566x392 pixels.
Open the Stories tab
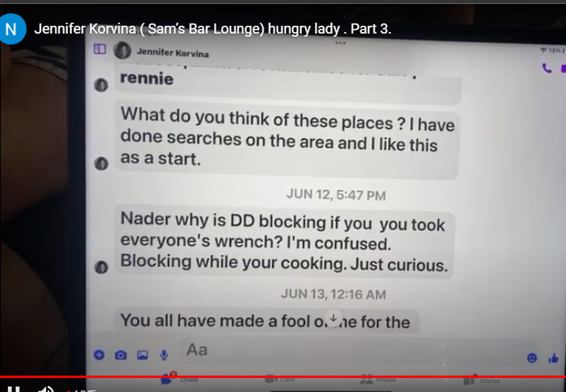click(x=482, y=380)
